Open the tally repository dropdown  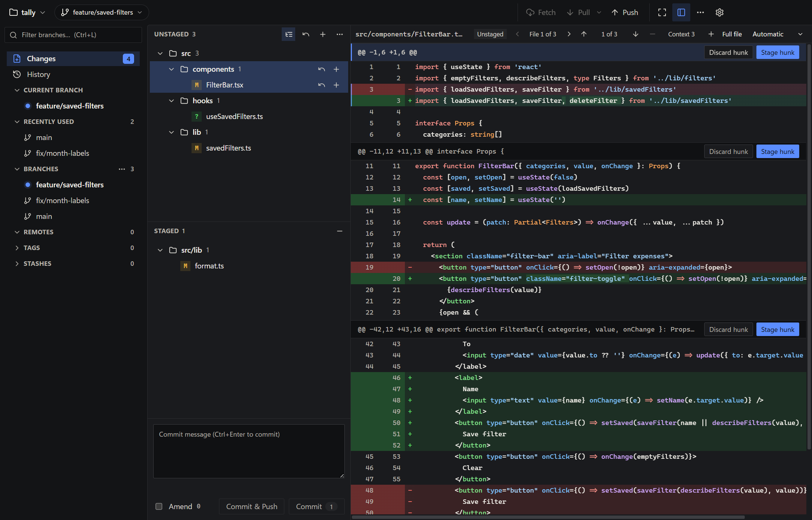point(27,12)
